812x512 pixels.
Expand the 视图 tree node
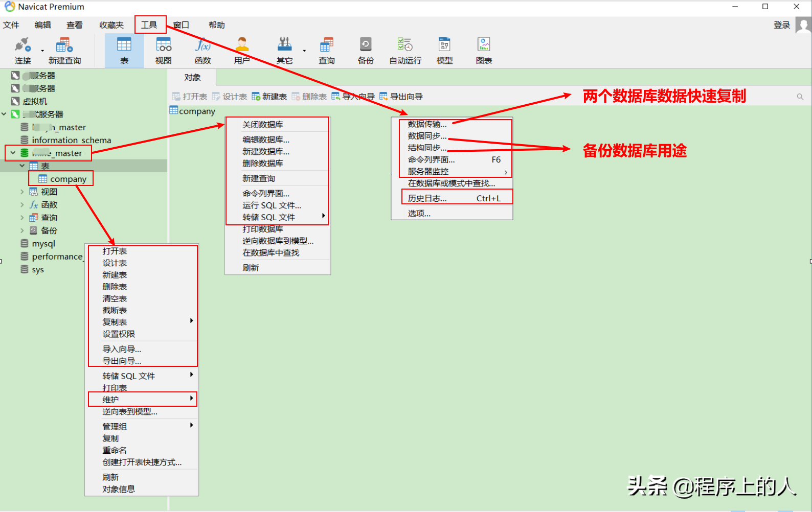tap(22, 192)
